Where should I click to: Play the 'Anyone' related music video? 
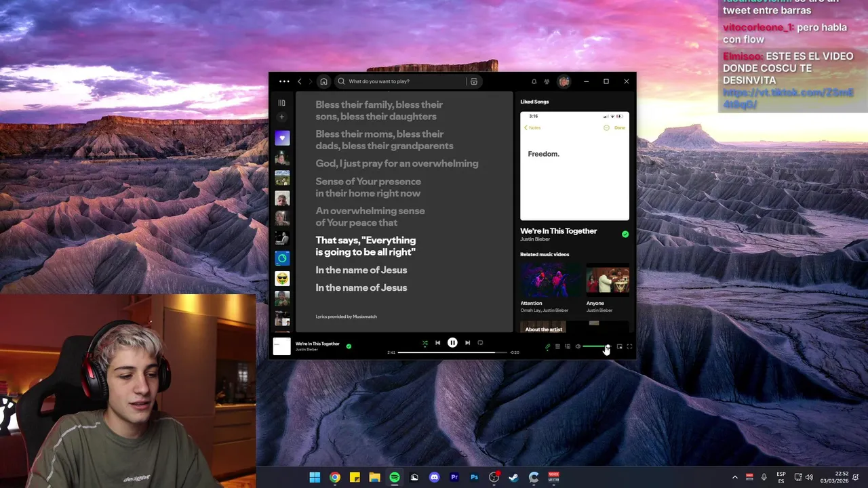click(x=608, y=280)
